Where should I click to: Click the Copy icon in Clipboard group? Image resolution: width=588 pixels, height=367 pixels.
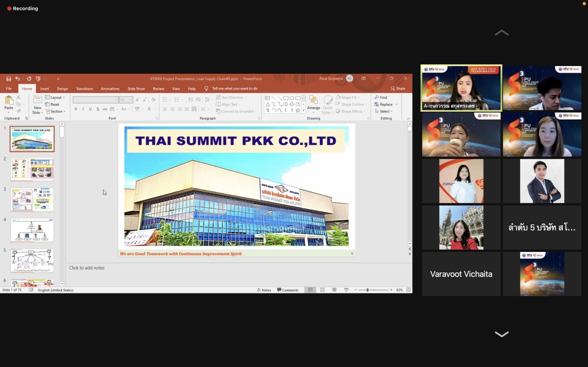click(19, 104)
